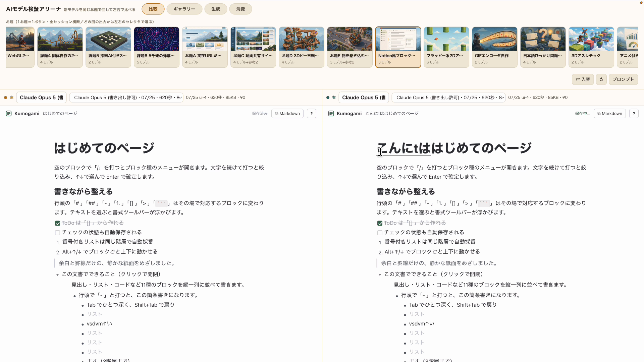Image resolution: width=644 pixels, height=362 pixels.
Task: Click Markdown button in right pane
Action: click(x=610, y=114)
